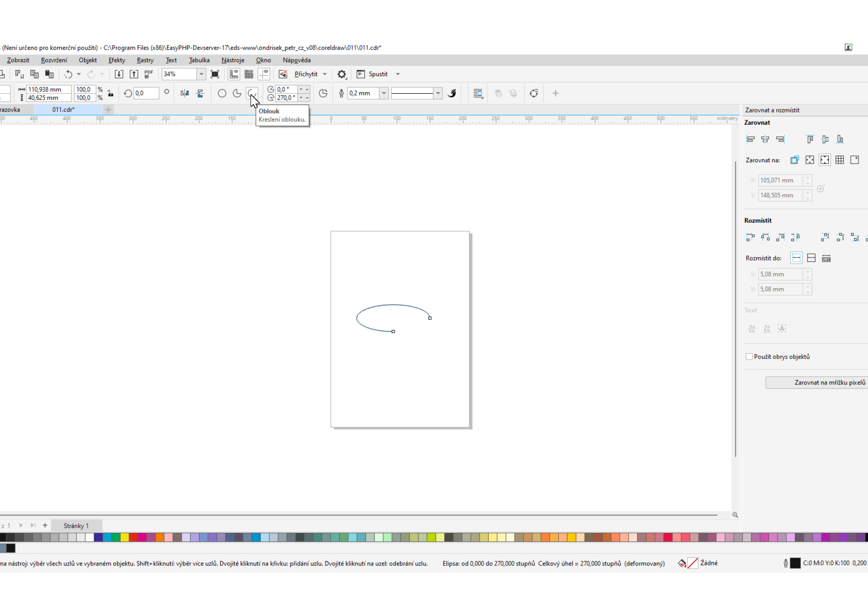The image size is (868, 614).
Task: Open the Efekty menu
Action: click(x=116, y=60)
